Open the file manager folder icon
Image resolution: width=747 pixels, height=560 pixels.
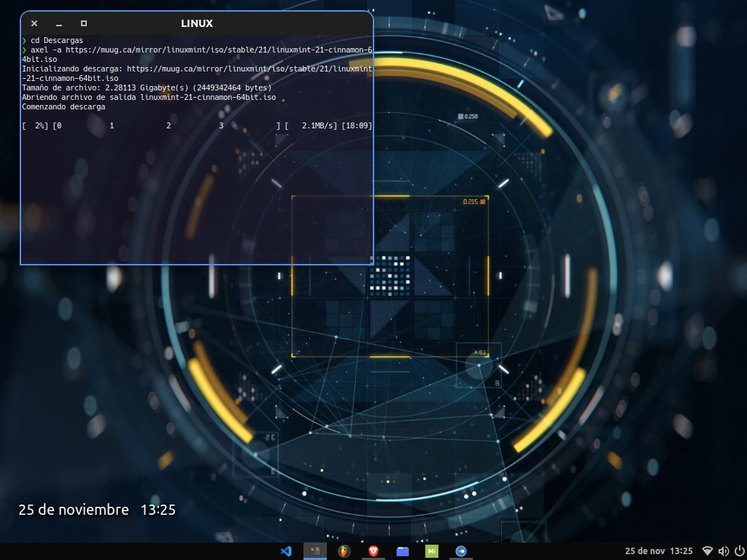tap(403, 551)
